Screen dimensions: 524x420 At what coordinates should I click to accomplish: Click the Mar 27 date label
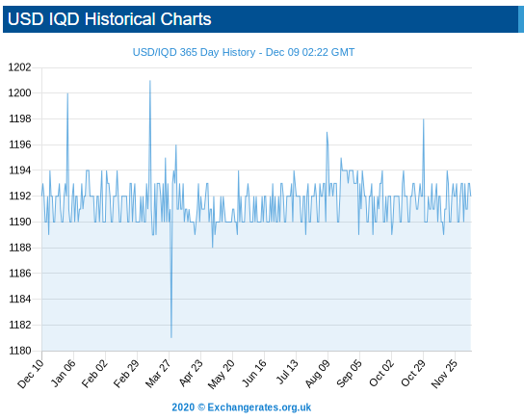coord(158,374)
